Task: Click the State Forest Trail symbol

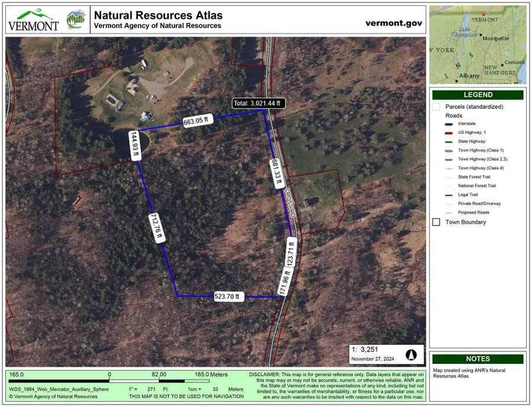Action: 449,176
